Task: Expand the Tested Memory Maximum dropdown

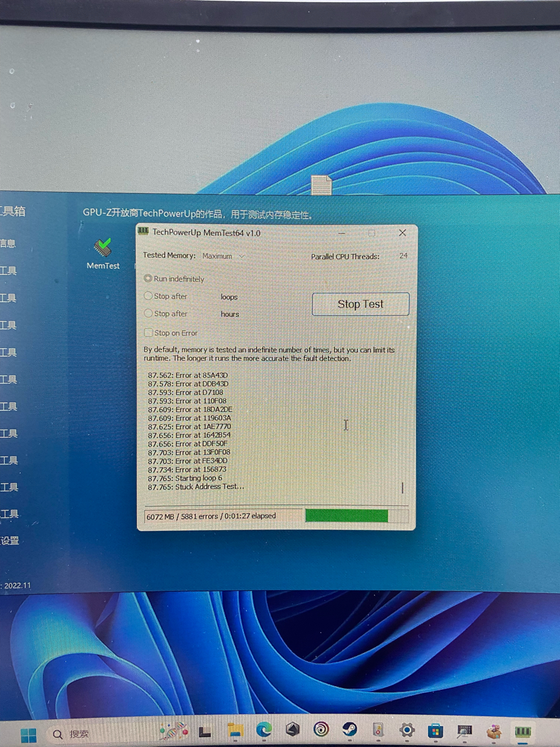Action: pos(223,256)
